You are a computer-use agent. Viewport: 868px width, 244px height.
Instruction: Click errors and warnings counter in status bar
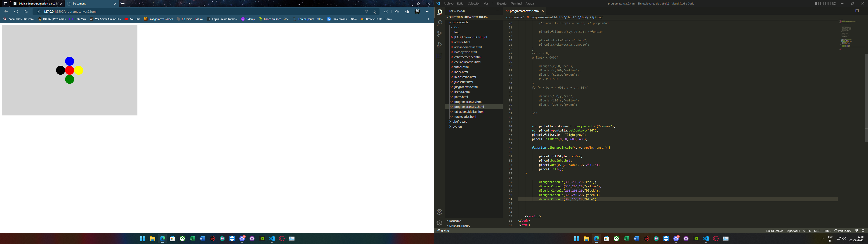click(x=443, y=231)
